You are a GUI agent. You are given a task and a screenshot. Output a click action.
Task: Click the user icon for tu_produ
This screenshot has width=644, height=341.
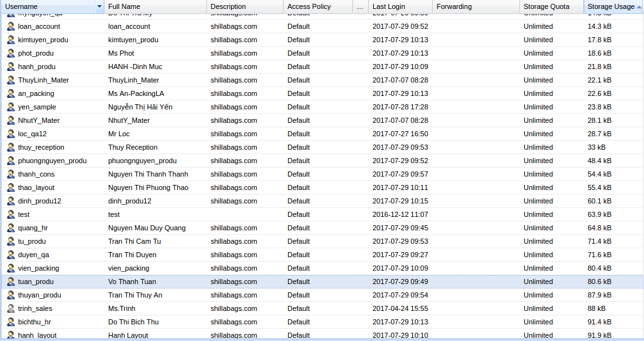(11, 241)
